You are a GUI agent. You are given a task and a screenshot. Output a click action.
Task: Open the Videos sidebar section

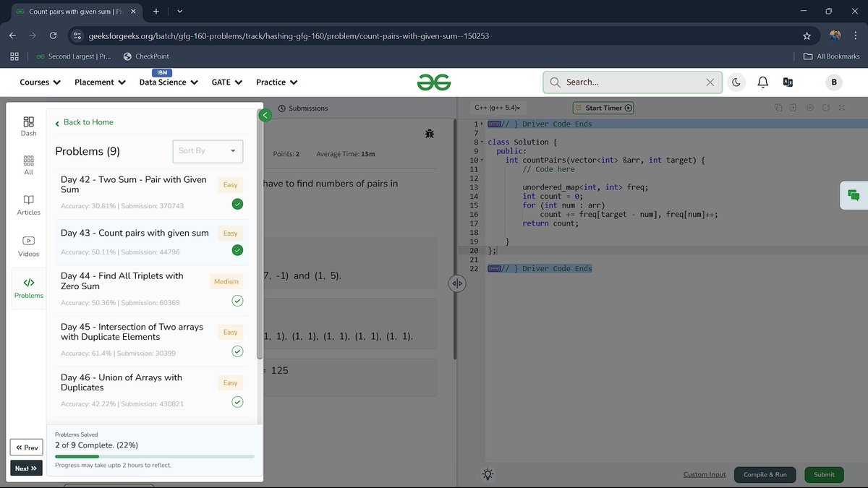(28, 247)
